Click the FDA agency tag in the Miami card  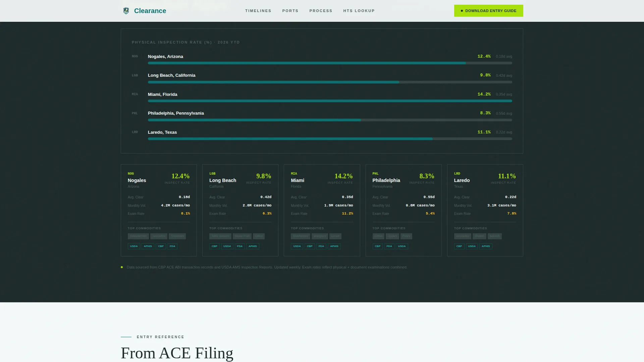click(321, 246)
